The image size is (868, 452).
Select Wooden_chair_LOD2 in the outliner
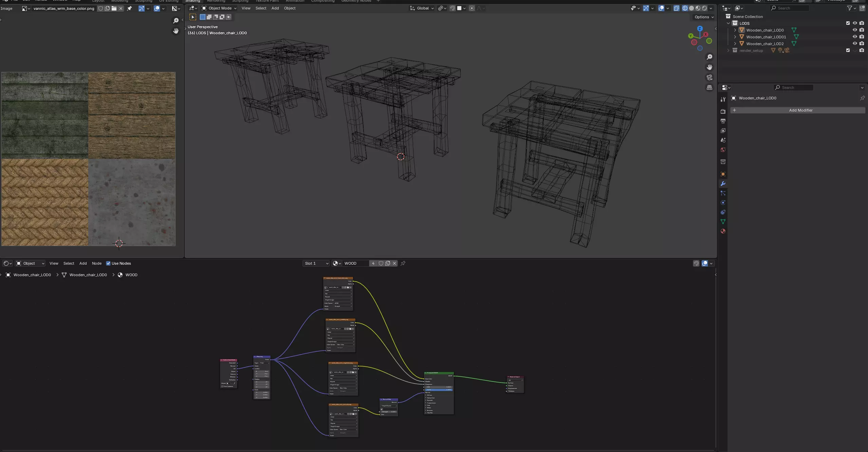[x=765, y=43]
